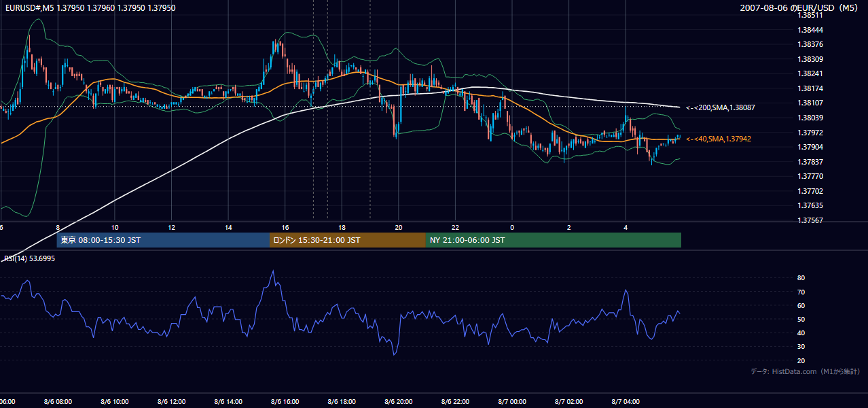
Task: Click hour tick 18 under the candlestick chart
Action: [342, 227]
